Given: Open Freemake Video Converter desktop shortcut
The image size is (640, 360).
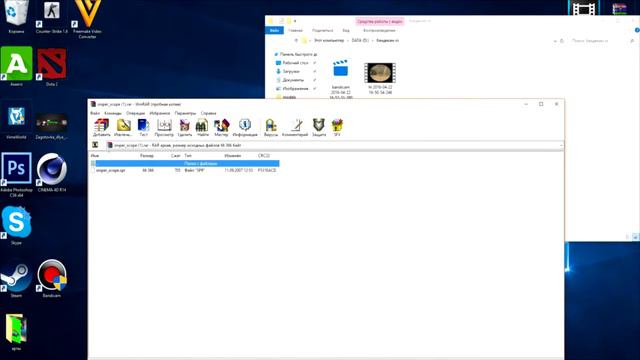Looking at the screenshot, I should (x=88, y=20).
